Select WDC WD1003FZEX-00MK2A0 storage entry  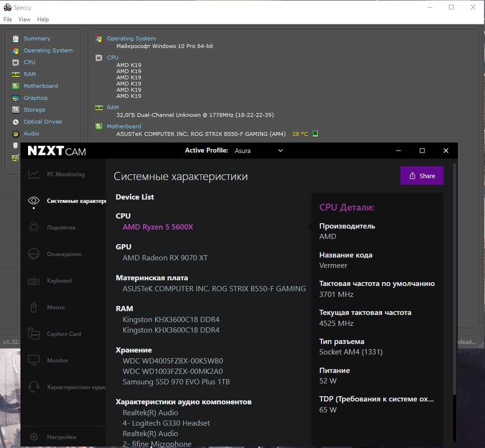pos(173,372)
